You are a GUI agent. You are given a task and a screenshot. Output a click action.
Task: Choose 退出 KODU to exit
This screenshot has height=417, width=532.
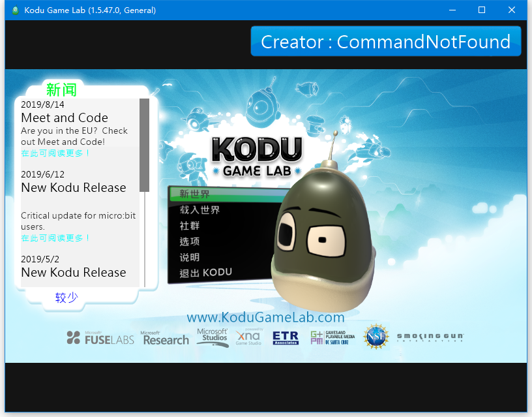coord(205,272)
